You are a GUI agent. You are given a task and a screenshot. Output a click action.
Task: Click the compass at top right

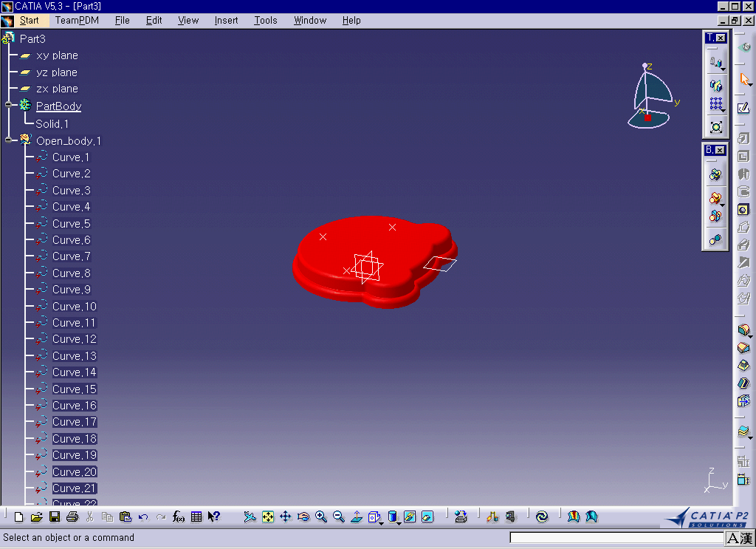[x=650, y=97]
